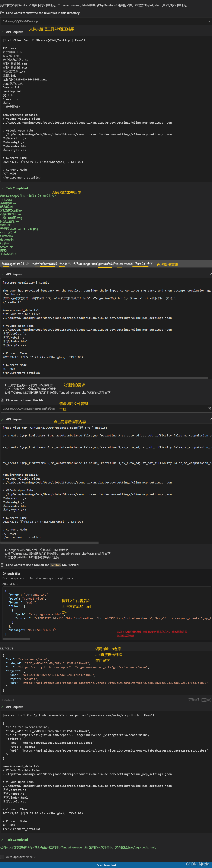Click file icon beside 'Cline wants to read this file'

click(x=2, y=400)
